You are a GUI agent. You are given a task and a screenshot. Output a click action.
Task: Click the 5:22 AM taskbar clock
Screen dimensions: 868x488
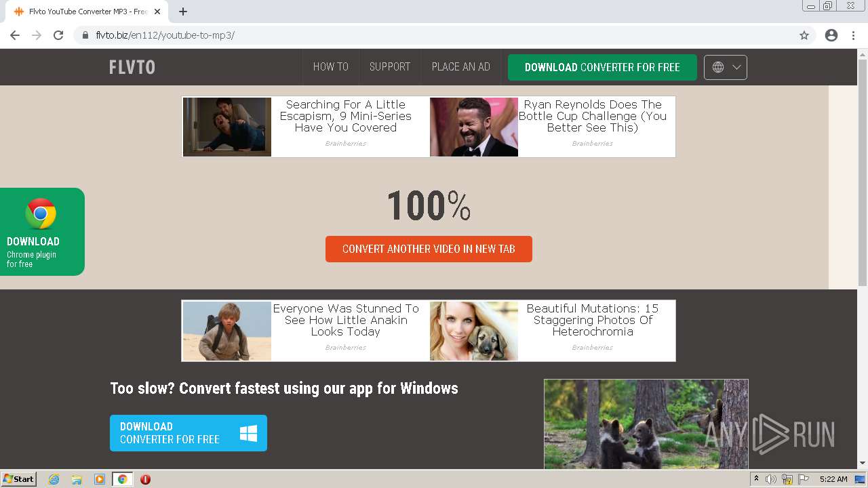click(x=833, y=479)
